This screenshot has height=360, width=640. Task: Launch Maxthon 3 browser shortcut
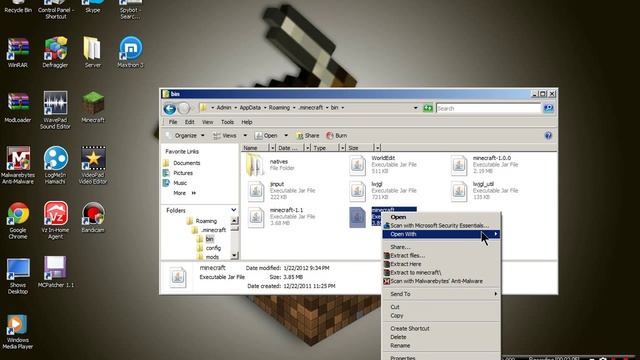(x=130, y=52)
